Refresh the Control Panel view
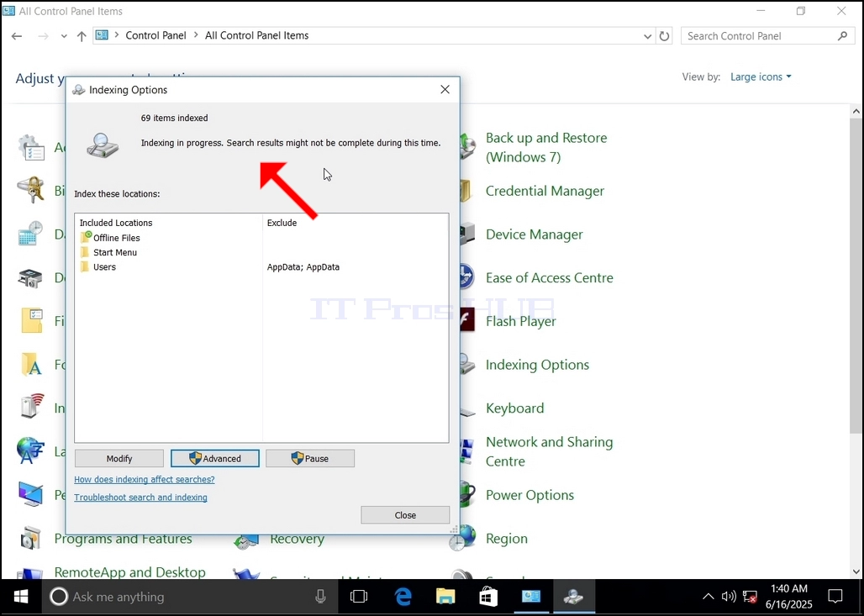 coord(665,36)
